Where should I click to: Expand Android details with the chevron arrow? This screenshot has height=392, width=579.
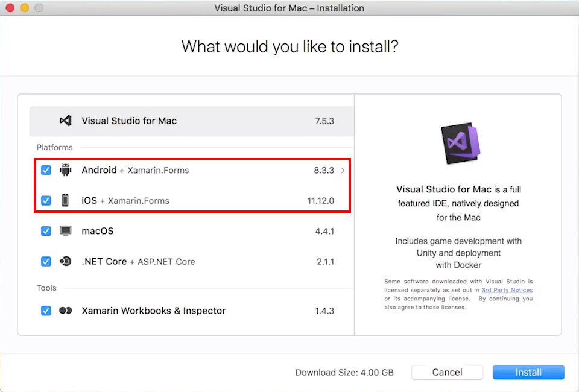click(343, 170)
